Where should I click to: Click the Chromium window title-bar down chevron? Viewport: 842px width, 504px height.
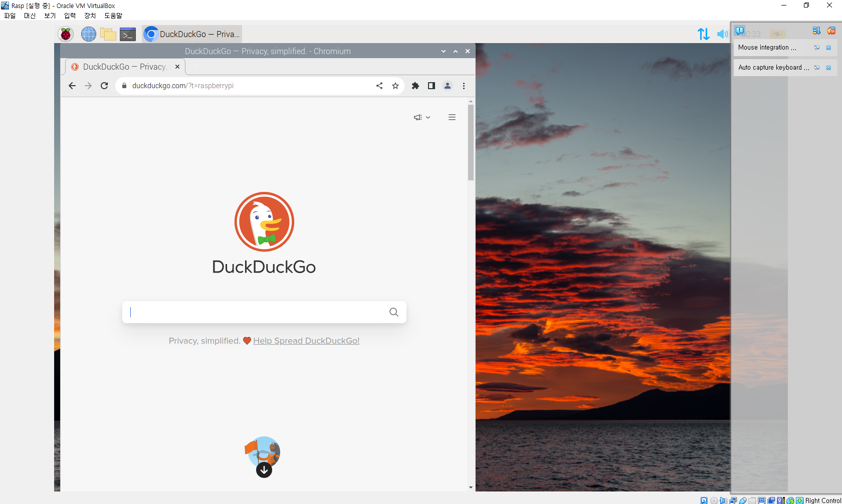(444, 51)
